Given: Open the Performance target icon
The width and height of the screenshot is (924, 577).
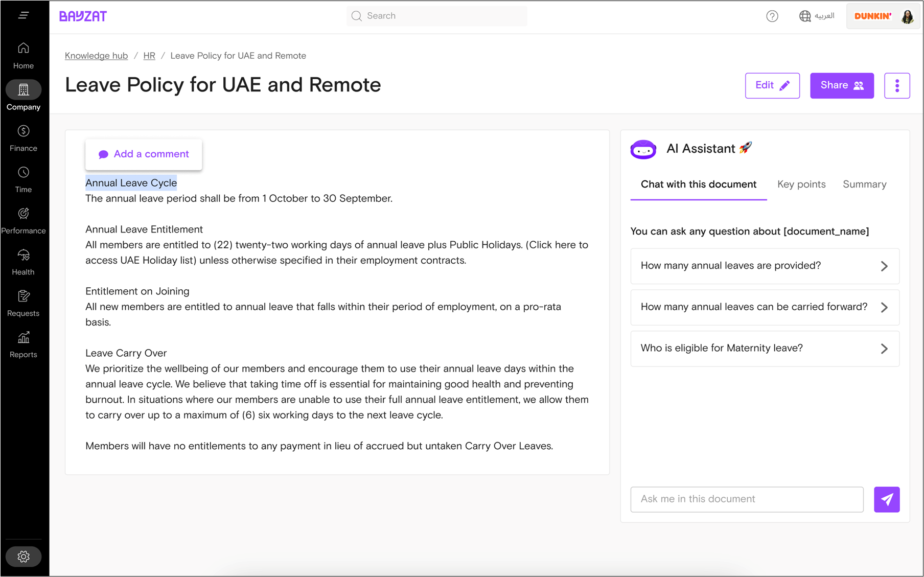Looking at the screenshot, I should [x=24, y=214].
